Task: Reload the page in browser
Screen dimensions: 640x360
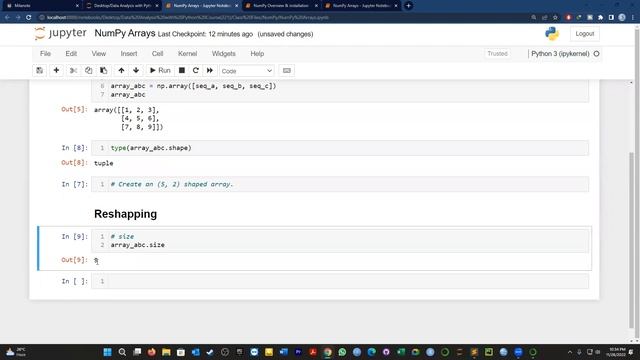Action: pos(29,18)
